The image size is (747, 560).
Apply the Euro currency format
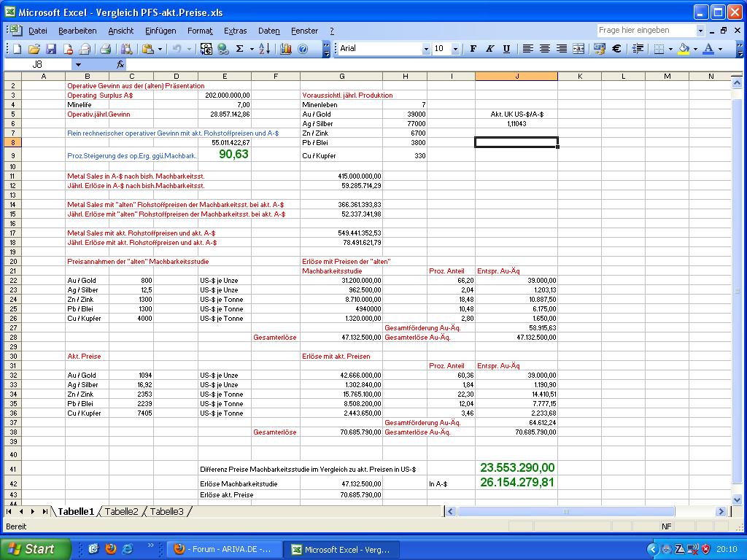pyautogui.click(x=616, y=49)
